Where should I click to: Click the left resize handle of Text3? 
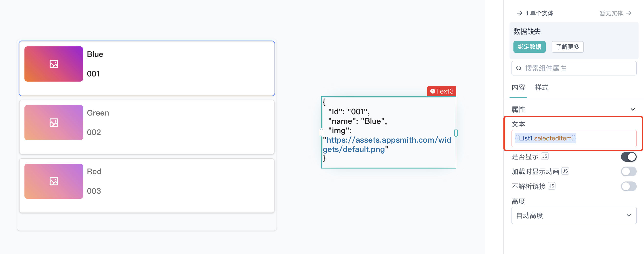click(322, 133)
